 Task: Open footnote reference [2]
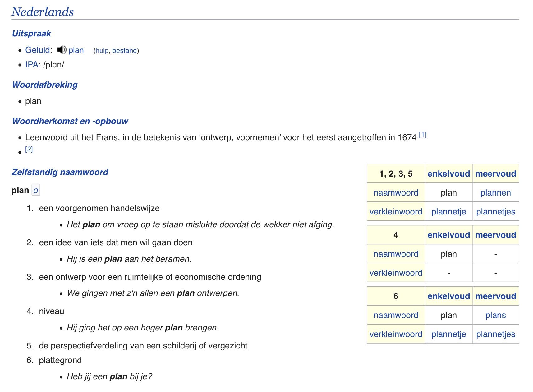tap(29, 149)
